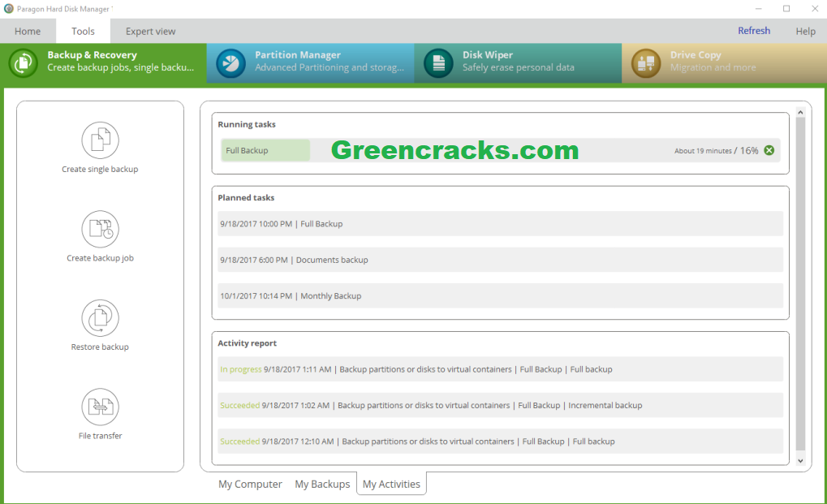This screenshot has height=504, width=827.
Task: Click the Disk Wiper document icon
Action: click(438, 63)
